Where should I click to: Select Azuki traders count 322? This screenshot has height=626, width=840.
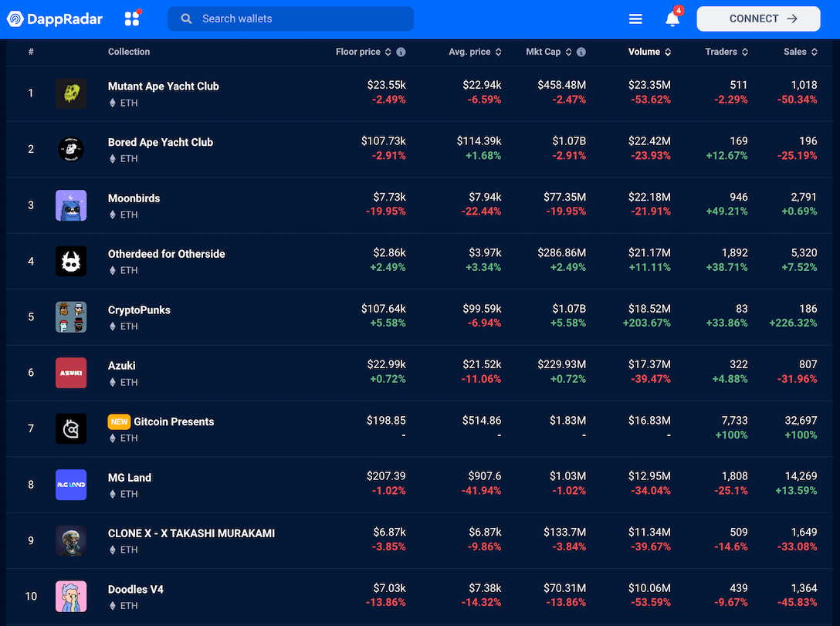(739, 364)
